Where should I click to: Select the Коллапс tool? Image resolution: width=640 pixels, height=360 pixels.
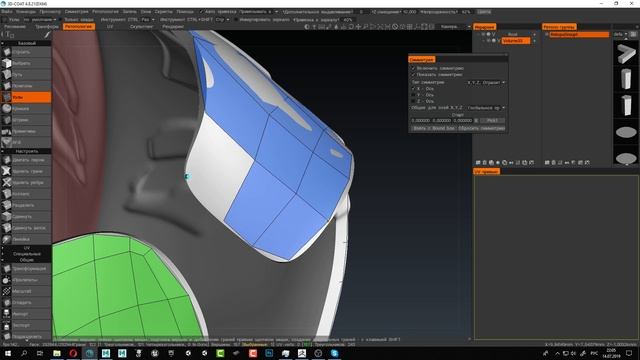26,194
